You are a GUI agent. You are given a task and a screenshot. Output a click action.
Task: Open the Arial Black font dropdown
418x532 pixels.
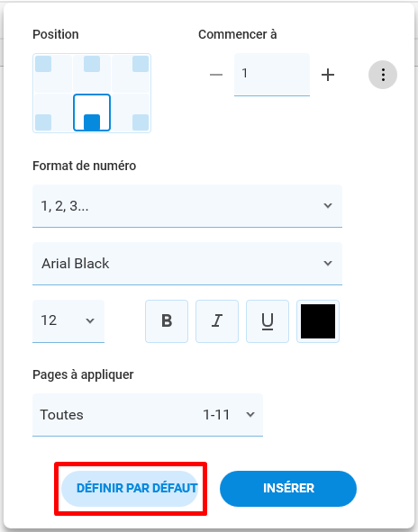[187, 264]
